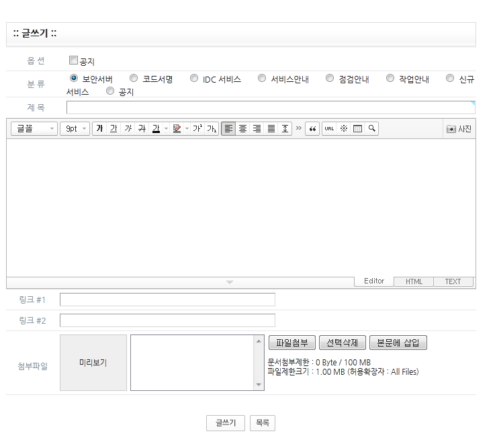This screenshot has width=495, height=448.
Task: Check the 공지 option checkbox
Action: coord(73,60)
